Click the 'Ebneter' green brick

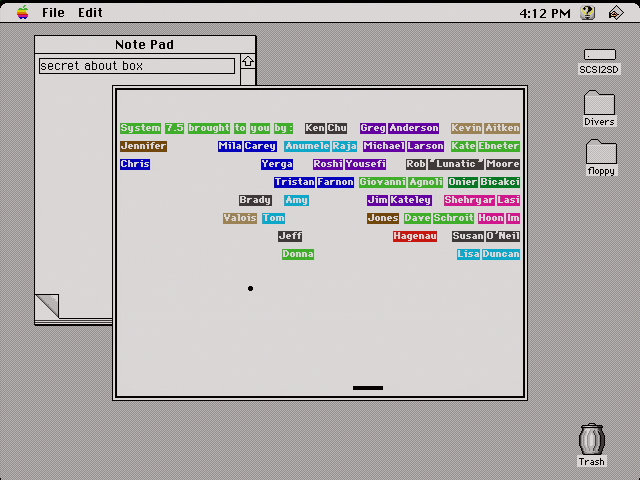tap(499, 146)
